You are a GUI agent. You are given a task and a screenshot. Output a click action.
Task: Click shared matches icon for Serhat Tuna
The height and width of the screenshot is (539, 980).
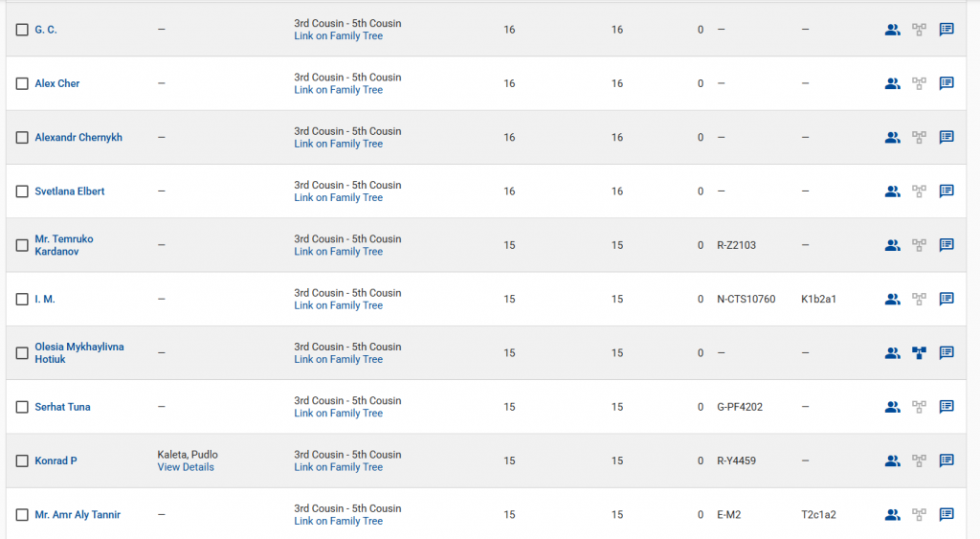892,407
